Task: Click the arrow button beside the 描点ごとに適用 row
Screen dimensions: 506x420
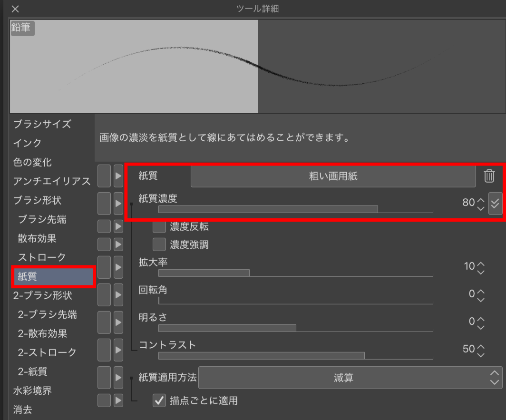Action: 118,400
